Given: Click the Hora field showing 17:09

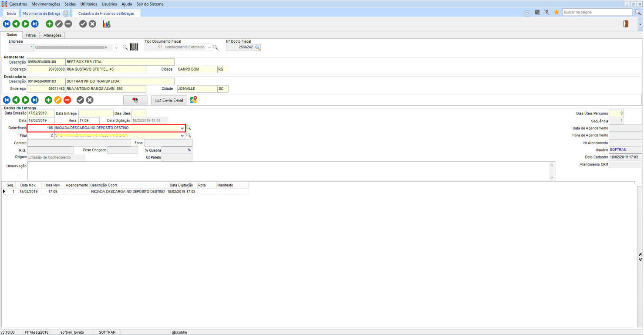Looking at the screenshot, I should 89,120.
